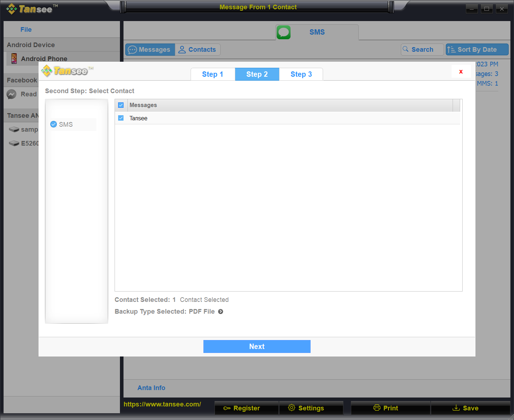514x420 pixels.
Task: Click the arrow icon after PDF File
Action: [221, 312]
